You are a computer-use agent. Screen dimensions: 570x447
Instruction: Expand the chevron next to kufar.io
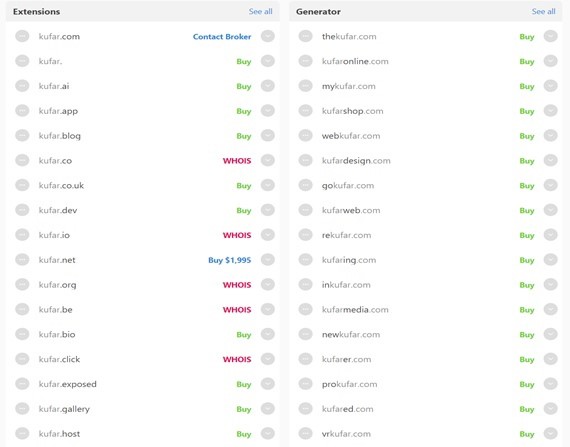click(x=268, y=235)
